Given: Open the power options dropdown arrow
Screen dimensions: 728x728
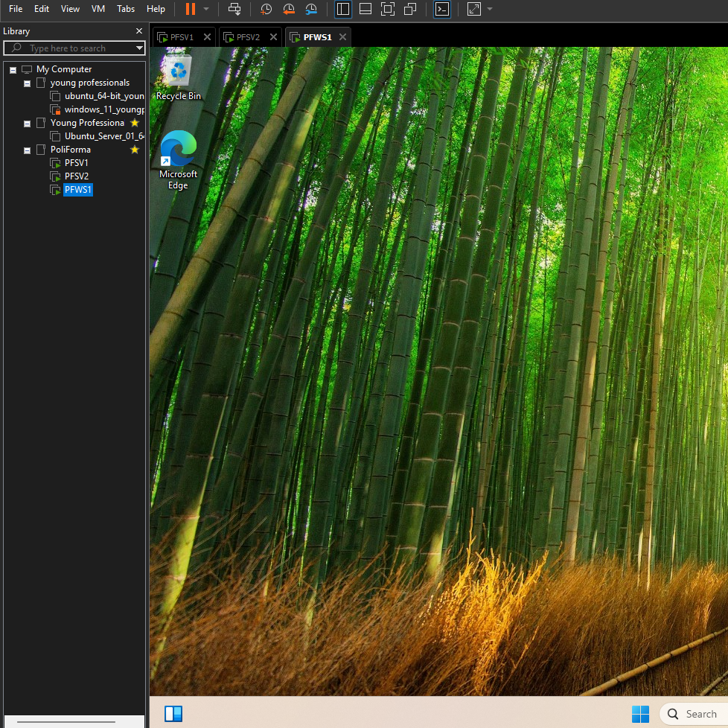Looking at the screenshot, I should 206,9.
